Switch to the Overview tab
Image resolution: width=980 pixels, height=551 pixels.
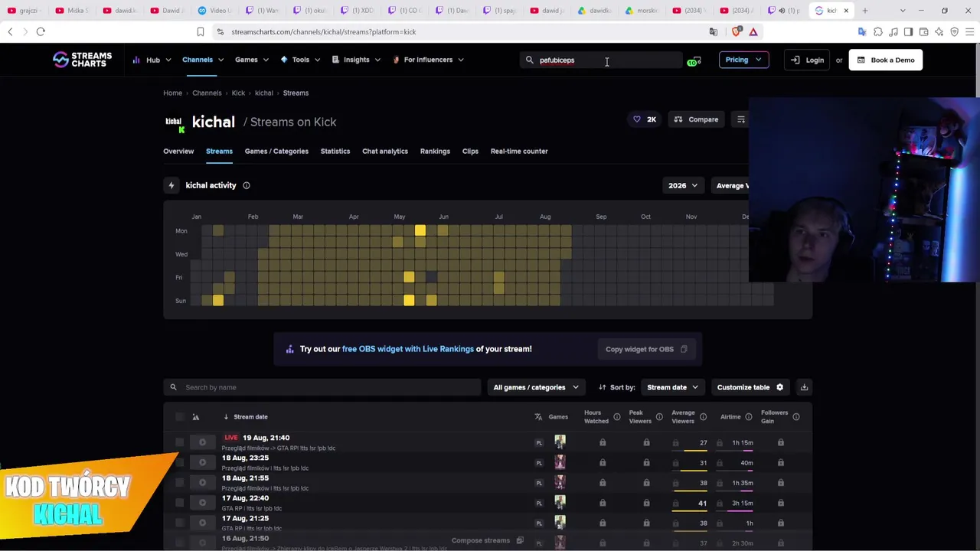coord(178,151)
